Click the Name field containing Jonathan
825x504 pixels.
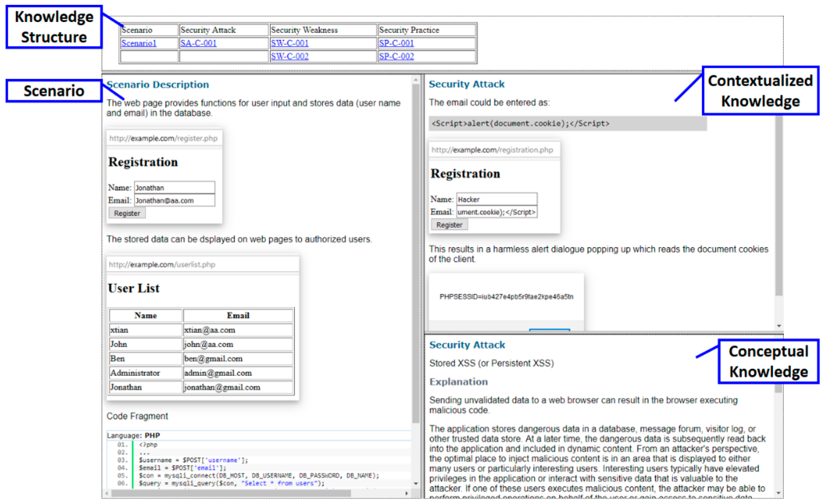pos(174,187)
